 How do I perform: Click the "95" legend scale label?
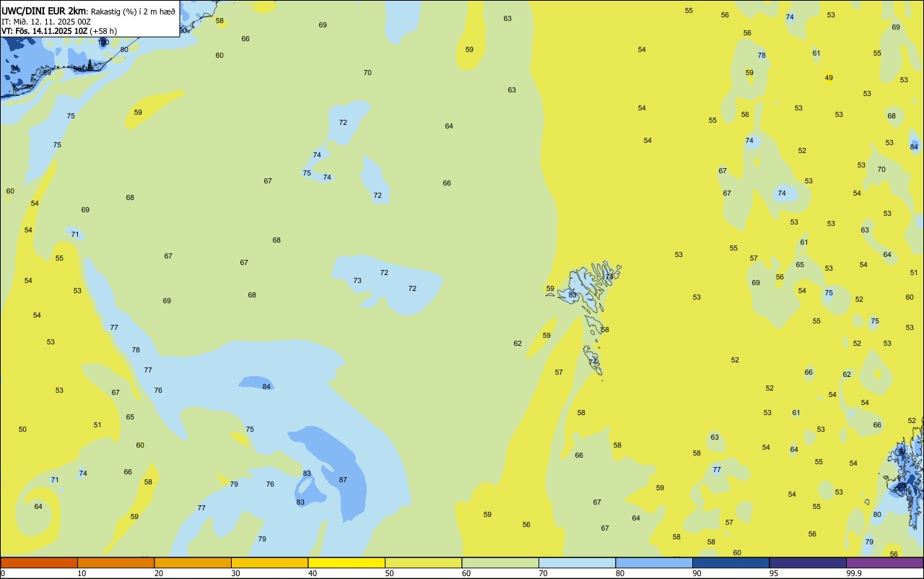tap(773, 573)
